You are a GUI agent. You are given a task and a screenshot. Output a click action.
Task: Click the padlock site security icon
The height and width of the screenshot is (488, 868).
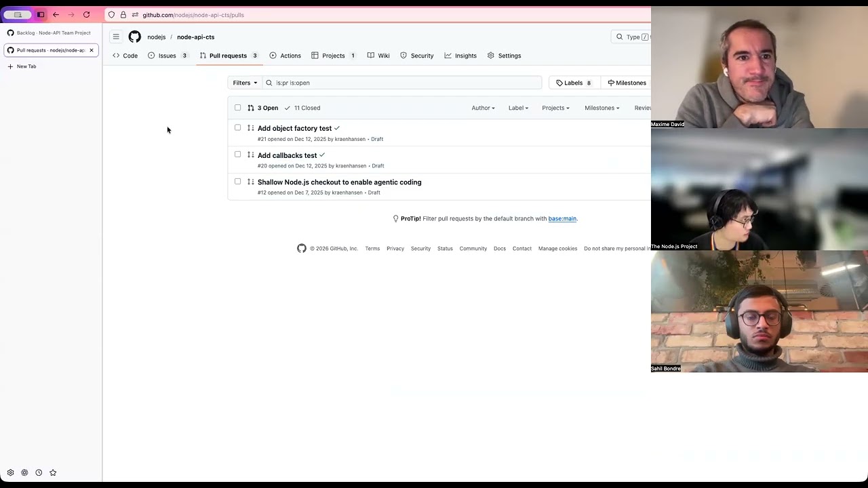click(x=123, y=14)
